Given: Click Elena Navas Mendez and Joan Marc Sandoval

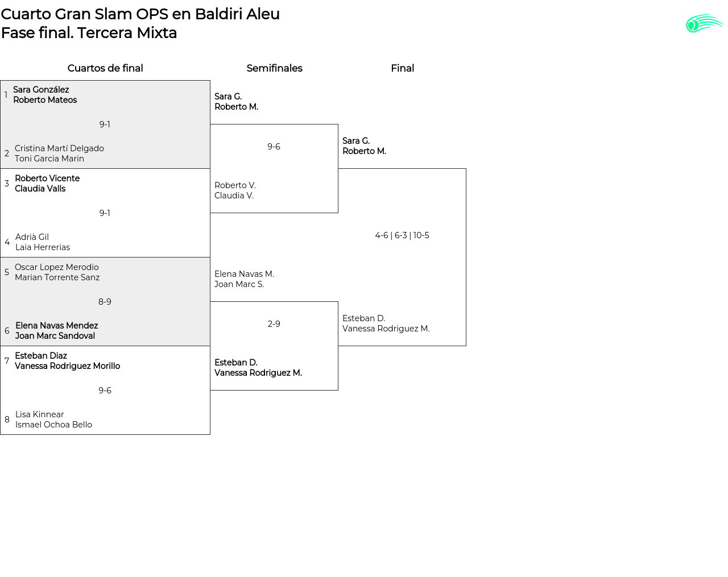Looking at the screenshot, I should pyautogui.click(x=56, y=331).
